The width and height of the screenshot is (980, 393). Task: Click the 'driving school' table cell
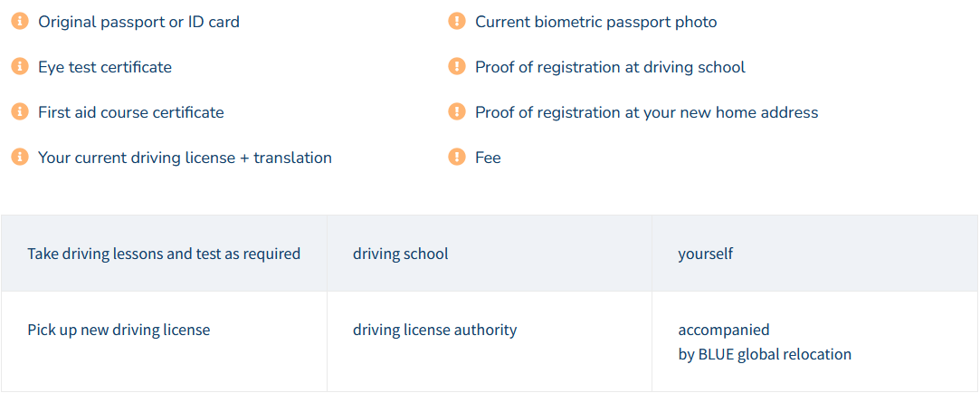pyautogui.click(x=490, y=254)
